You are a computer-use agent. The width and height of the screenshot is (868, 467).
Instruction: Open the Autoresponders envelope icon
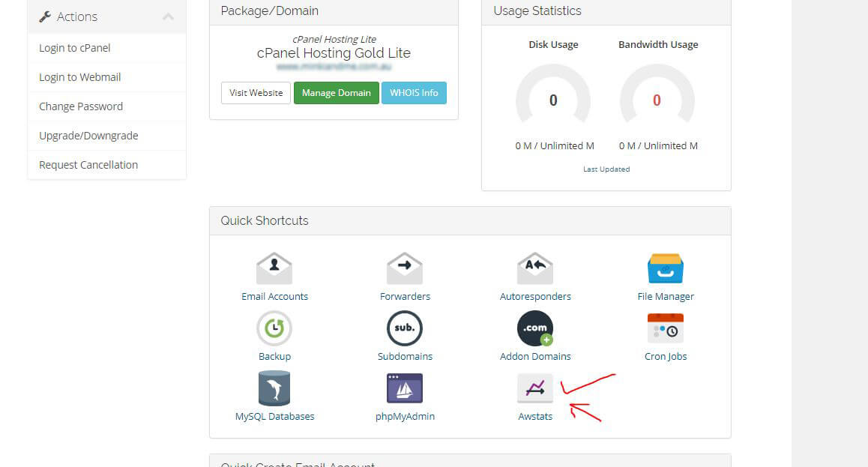coord(534,268)
